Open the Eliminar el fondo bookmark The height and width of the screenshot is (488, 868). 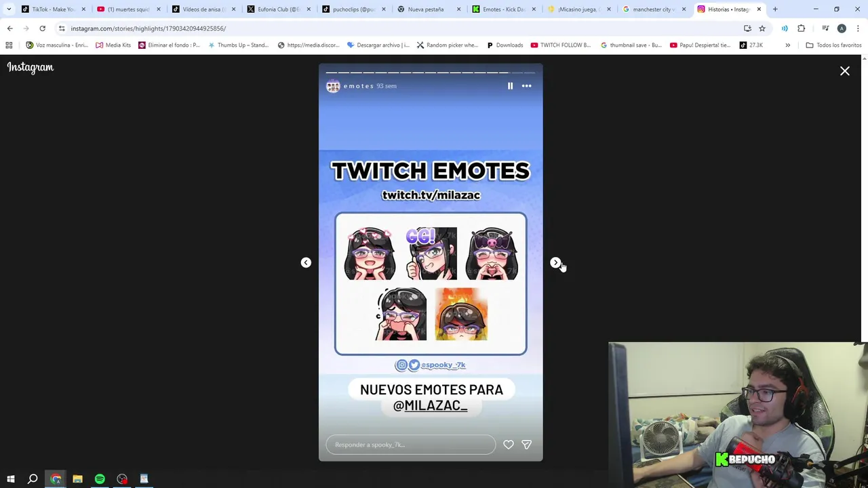[169, 45]
